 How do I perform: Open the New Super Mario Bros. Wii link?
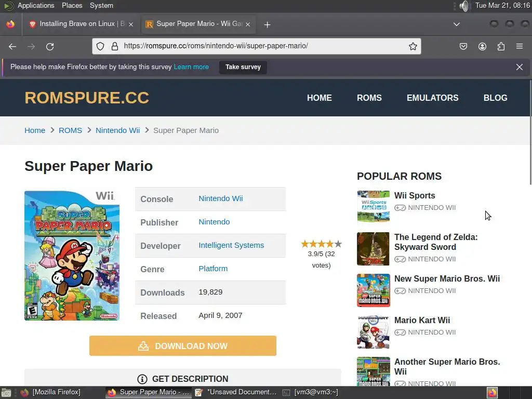pyautogui.click(x=447, y=278)
